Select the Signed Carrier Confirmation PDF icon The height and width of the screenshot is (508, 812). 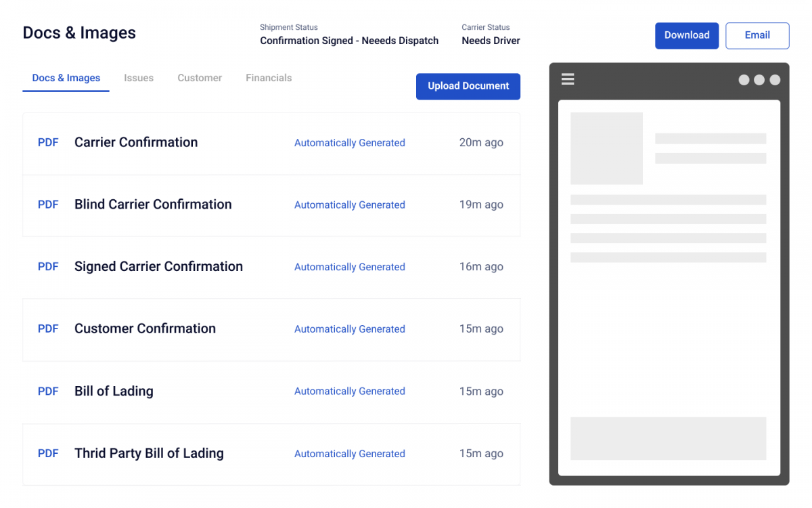point(48,266)
